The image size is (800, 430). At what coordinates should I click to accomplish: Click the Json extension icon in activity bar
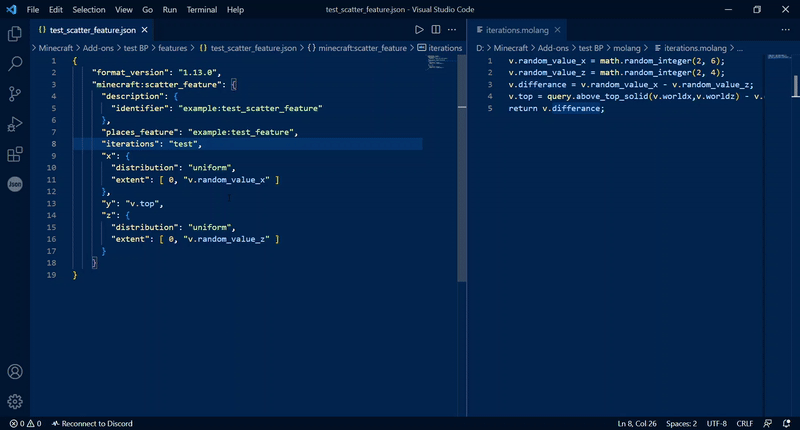(x=15, y=184)
